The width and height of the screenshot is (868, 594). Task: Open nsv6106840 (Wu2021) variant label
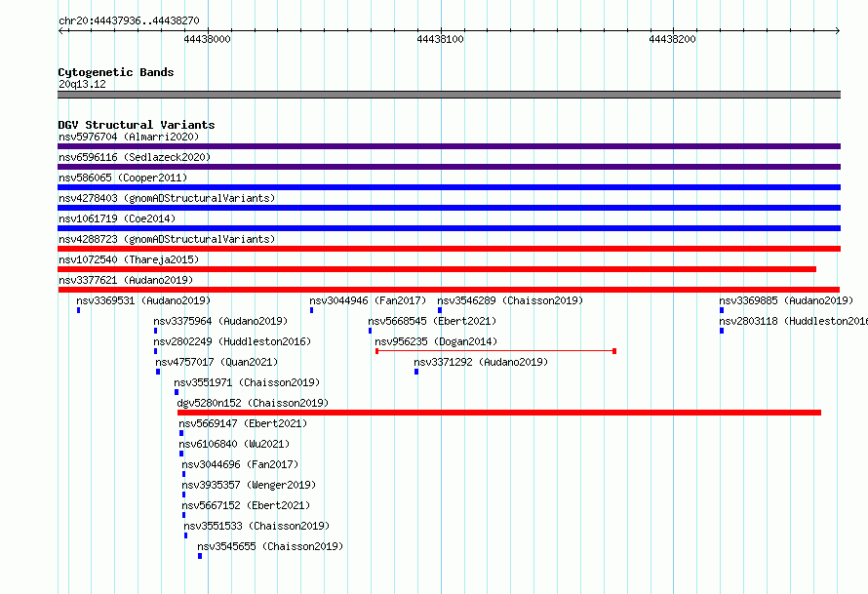pos(234,444)
